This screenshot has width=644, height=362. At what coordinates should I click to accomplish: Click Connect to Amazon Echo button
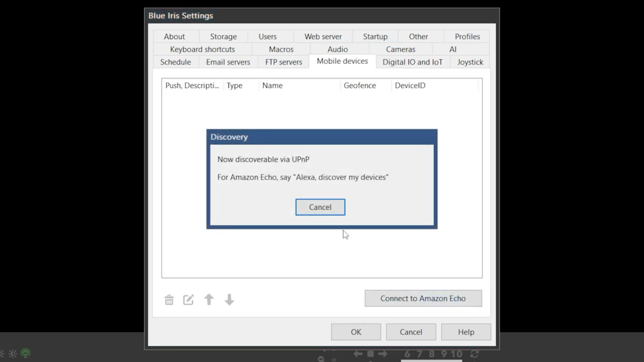coord(423,298)
